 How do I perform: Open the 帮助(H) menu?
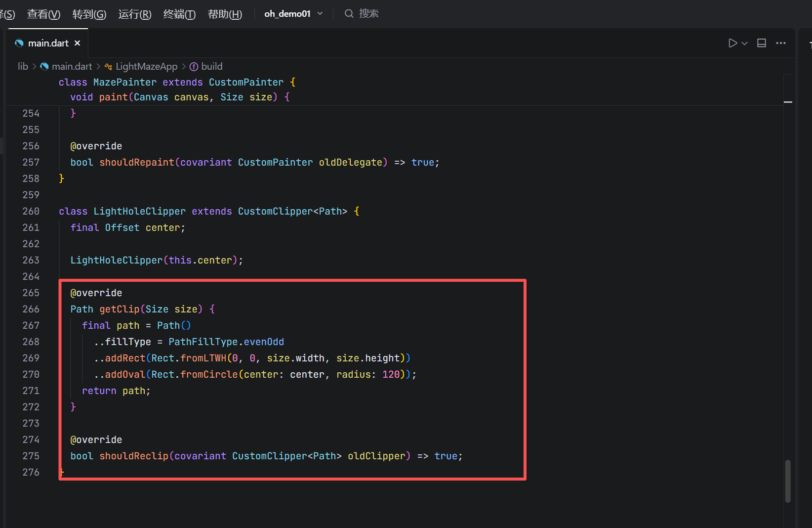[225, 14]
